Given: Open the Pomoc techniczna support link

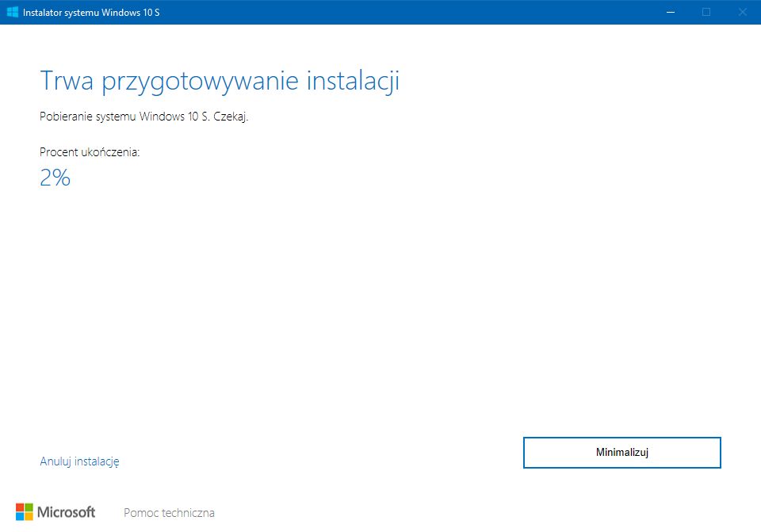Looking at the screenshot, I should pos(169,513).
